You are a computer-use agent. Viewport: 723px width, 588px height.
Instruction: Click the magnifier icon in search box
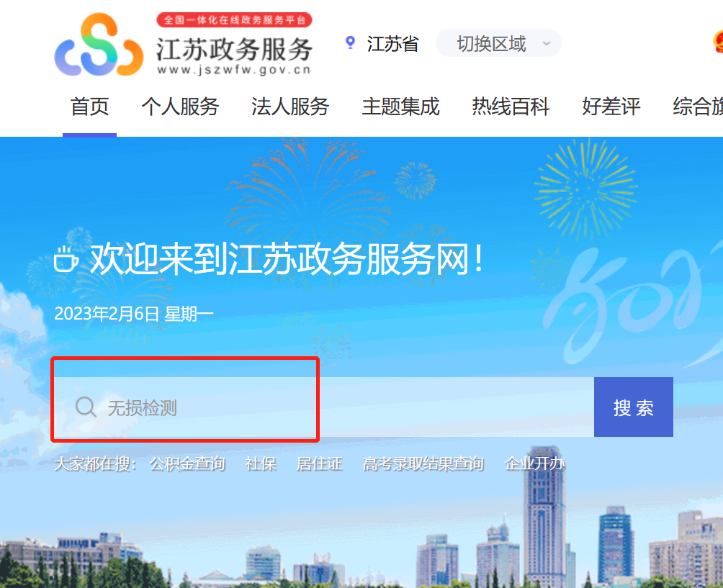point(86,407)
